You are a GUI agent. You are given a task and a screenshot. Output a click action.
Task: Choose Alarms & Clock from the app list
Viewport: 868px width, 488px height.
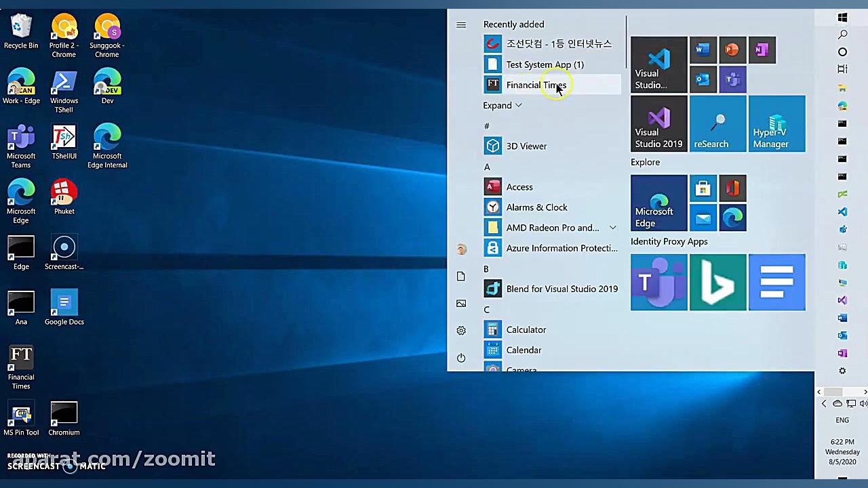pyautogui.click(x=536, y=207)
